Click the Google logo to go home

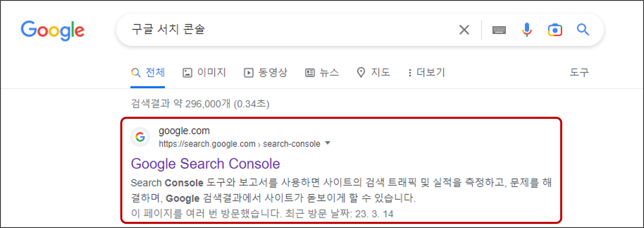coord(53,30)
